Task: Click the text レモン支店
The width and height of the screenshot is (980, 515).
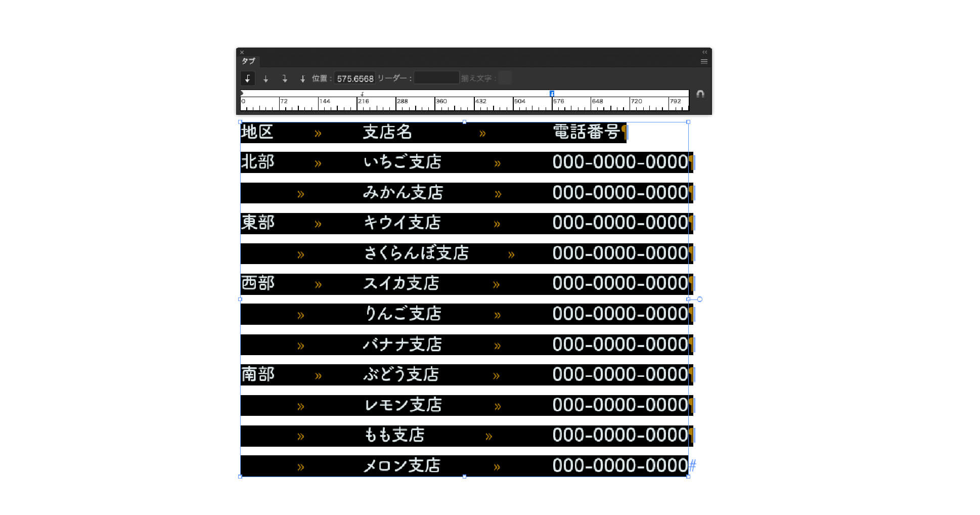Action: [x=403, y=405]
